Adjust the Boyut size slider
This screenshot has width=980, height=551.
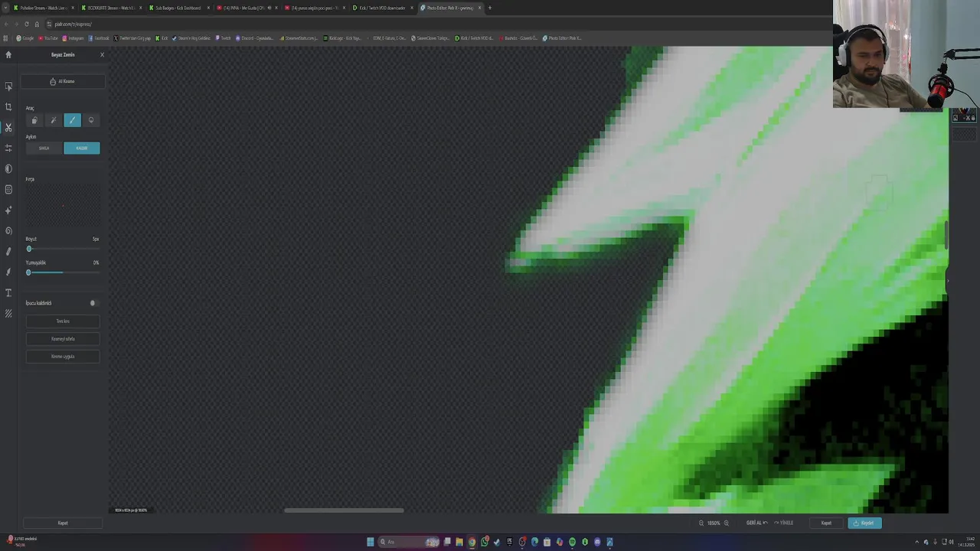[63, 249]
